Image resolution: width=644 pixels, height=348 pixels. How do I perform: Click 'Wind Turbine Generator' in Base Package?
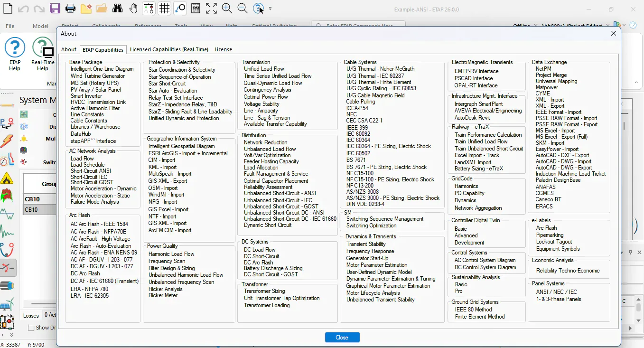98,76
